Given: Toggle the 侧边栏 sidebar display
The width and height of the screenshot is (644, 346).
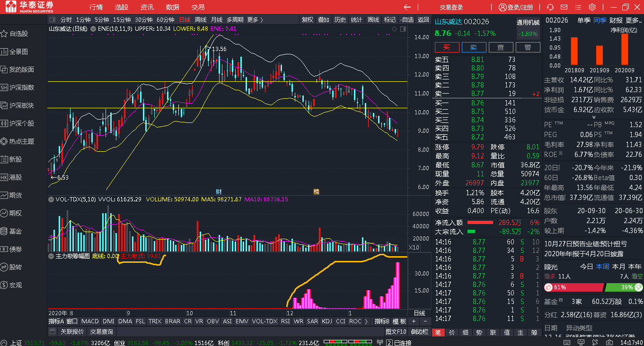Looking at the screenshot, I should [x=419, y=332].
